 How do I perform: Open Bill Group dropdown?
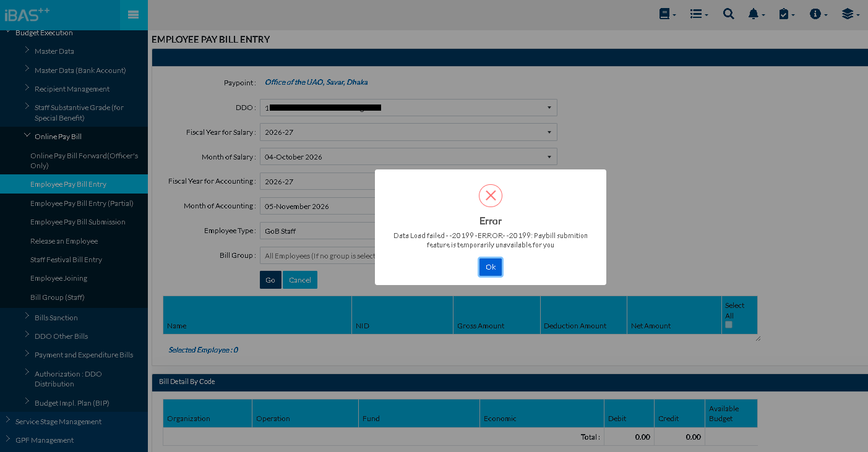point(317,256)
